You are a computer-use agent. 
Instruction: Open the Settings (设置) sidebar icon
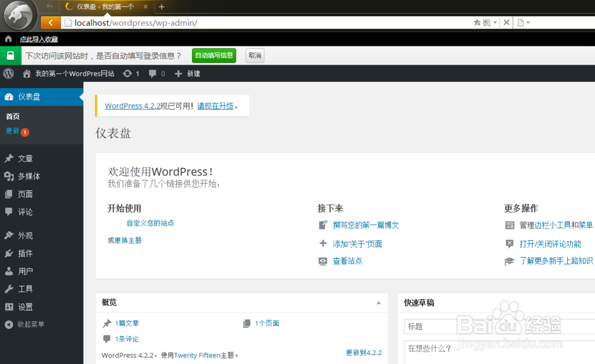click(23, 307)
